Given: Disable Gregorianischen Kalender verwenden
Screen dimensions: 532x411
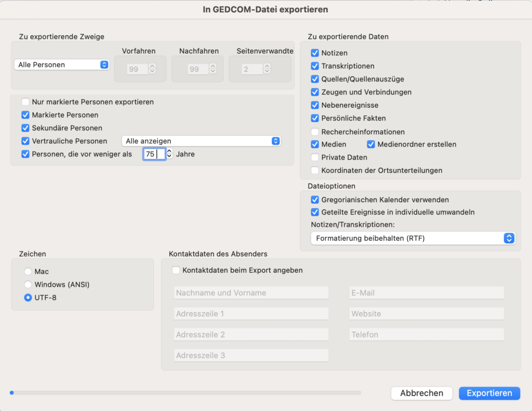Looking at the screenshot, I should click(x=315, y=199).
